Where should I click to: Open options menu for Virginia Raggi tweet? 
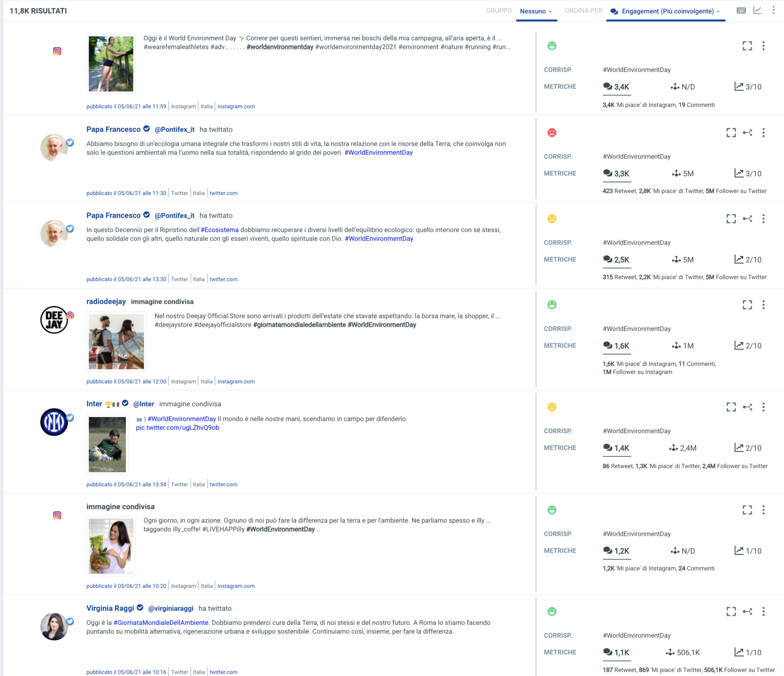pos(764,612)
